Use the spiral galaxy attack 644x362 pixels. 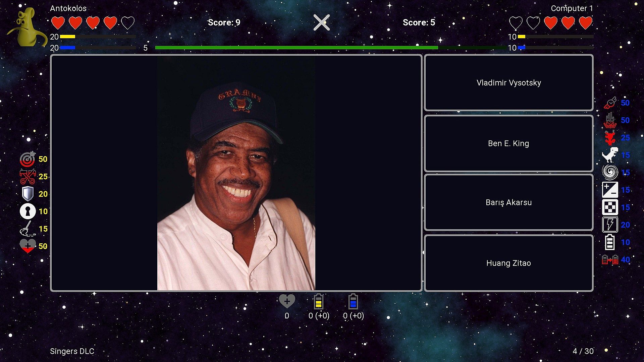click(610, 172)
